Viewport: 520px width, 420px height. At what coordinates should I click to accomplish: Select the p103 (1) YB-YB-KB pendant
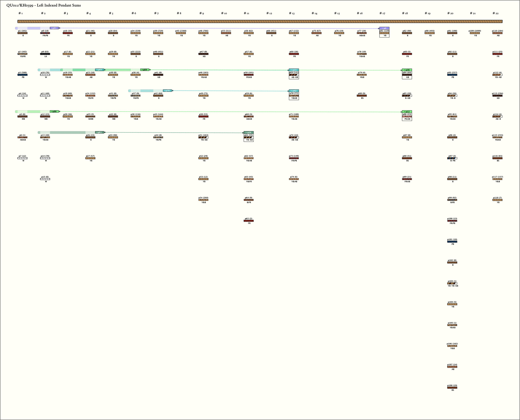[x=452, y=283]
